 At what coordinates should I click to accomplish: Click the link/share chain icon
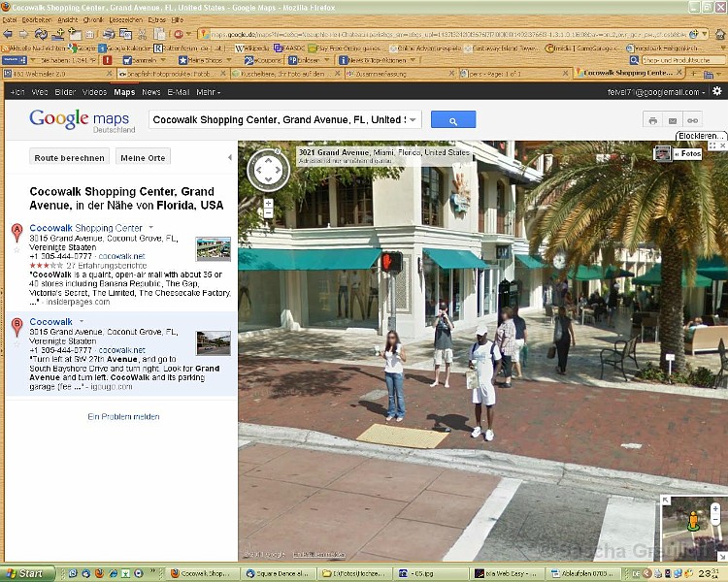coord(695,120)
